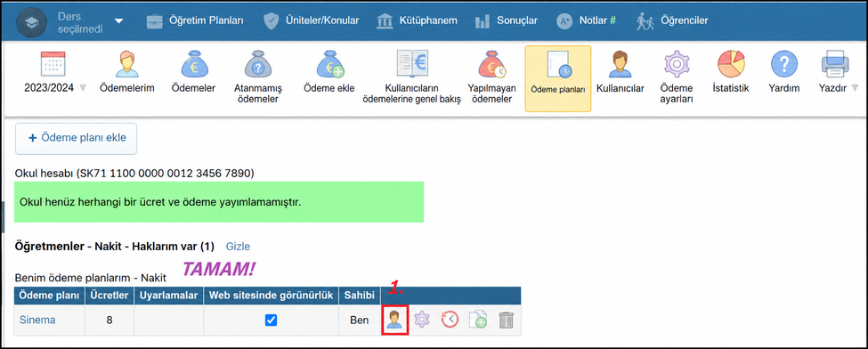Open Yapılmayan ödemeler icon
This screenshot has height=349, width=868.
pyautogui.click(x=491, y=64)
